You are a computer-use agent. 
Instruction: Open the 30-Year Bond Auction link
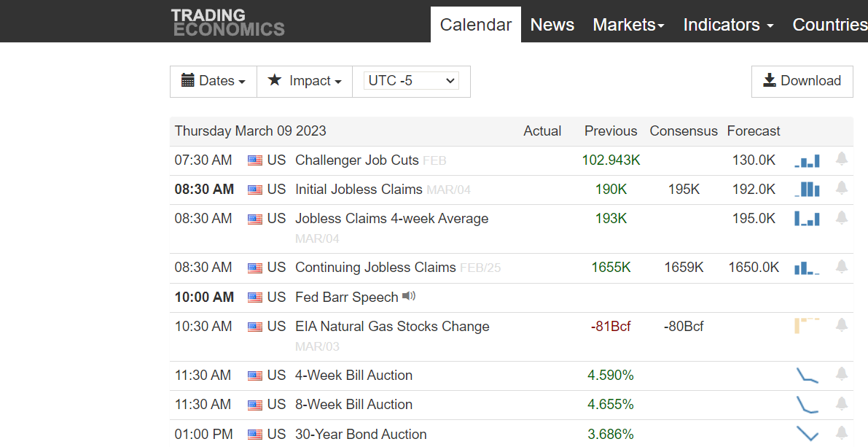point(361,435)
